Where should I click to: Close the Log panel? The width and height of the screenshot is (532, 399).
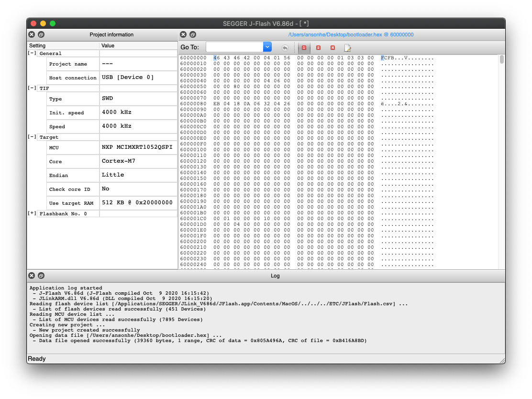tap(32, 276)
